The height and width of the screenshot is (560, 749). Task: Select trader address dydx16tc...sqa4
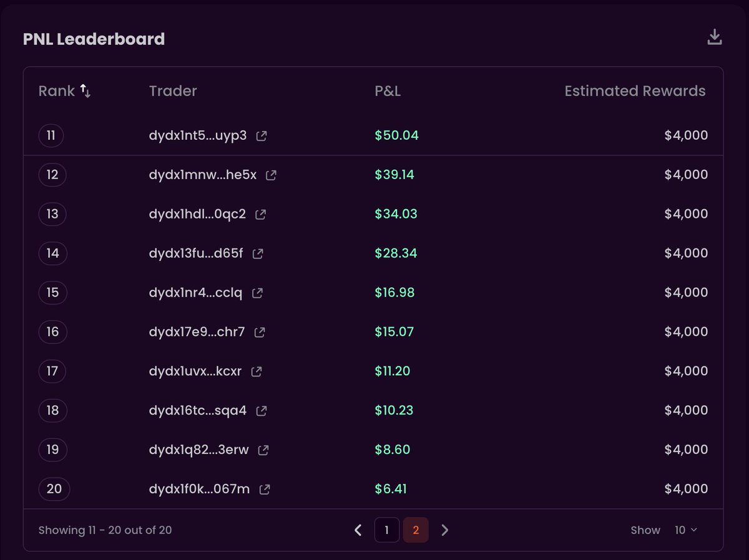pyautogui.click(x=198, y=411)
